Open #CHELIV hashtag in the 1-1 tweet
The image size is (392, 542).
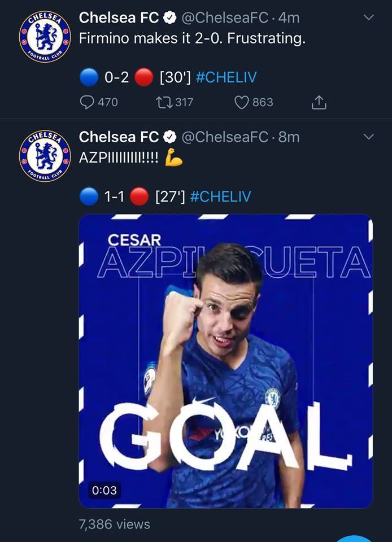coord(220,196)
